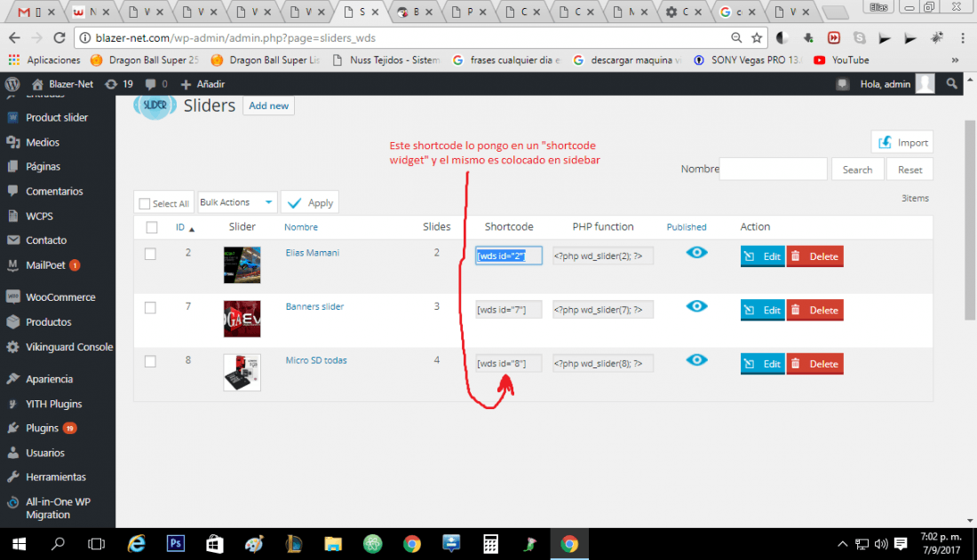Click the Elias Mamani slider thumbnail

tap(242, 264)
